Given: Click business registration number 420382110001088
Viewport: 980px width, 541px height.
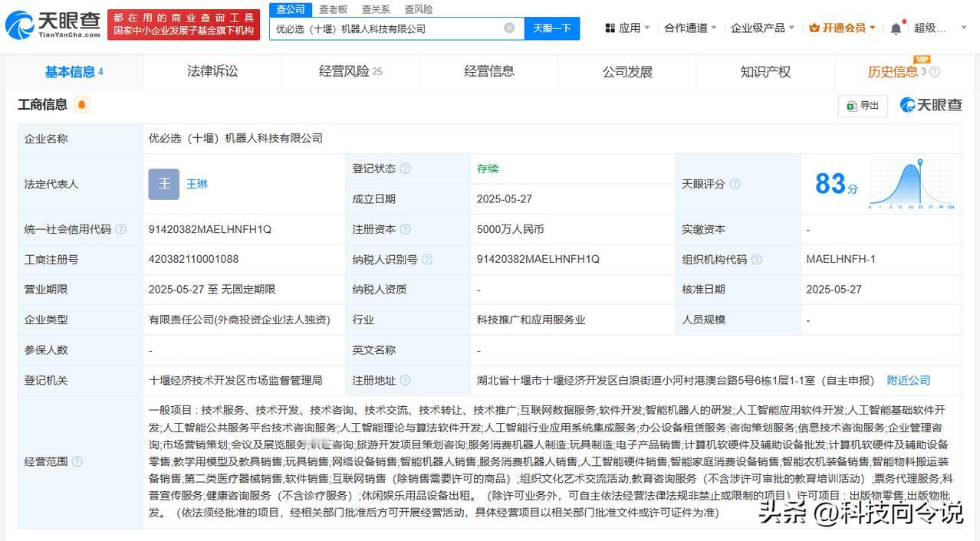Looking at the screenshot, I should pos(193,260).
